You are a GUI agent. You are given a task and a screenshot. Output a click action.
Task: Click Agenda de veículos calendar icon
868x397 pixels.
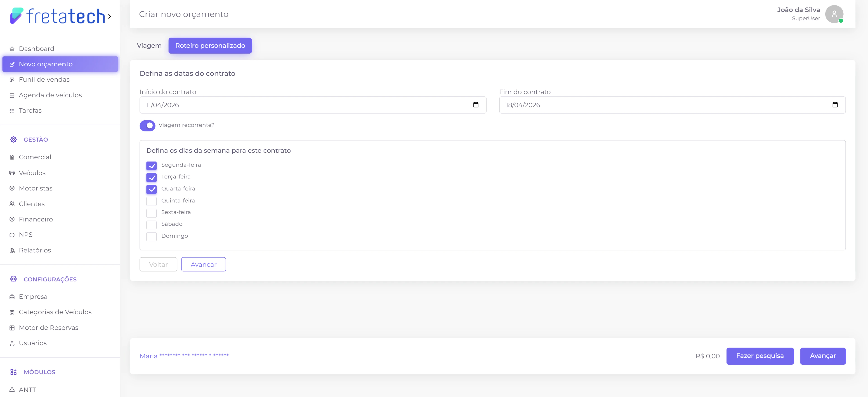[12, 95]
